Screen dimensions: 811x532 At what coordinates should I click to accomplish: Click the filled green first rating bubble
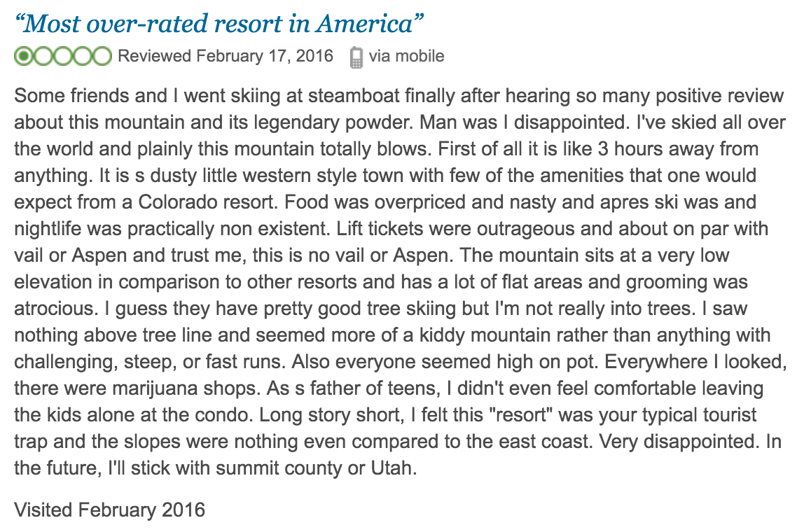pyautogui.click(x=24, y=56)
